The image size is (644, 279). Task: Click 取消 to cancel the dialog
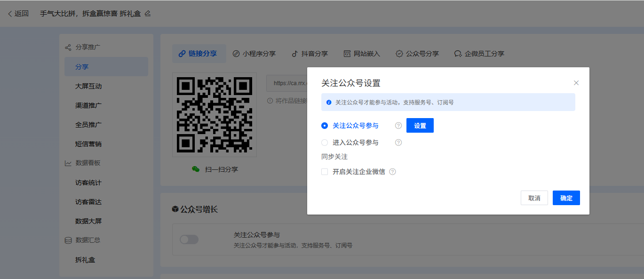(x=534, y=198)
